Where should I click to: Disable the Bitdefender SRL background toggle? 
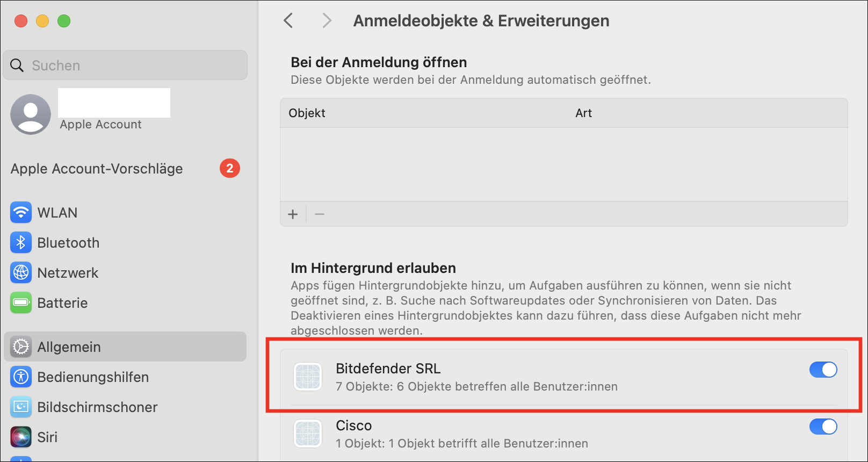[823, 370]
